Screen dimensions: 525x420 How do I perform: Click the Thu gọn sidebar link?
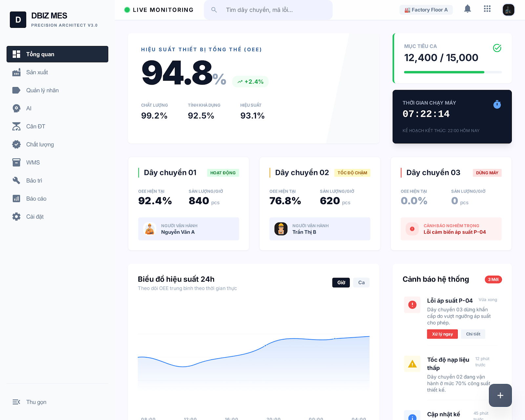point(57,402)
